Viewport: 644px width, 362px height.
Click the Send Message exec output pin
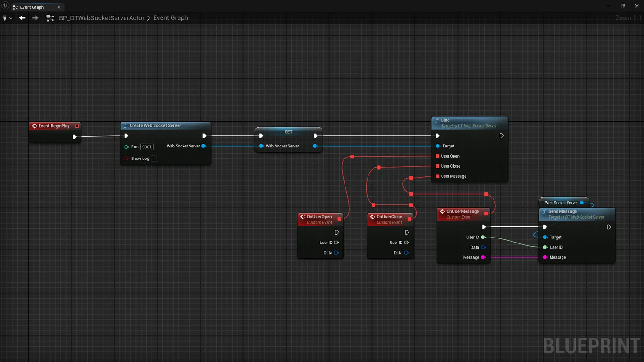(x=609, y=227)
